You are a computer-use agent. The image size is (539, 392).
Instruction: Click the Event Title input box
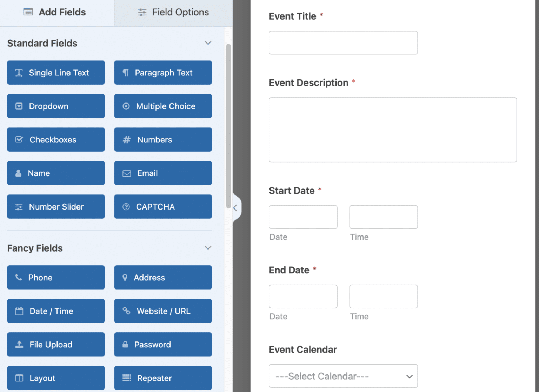point(343,42)
